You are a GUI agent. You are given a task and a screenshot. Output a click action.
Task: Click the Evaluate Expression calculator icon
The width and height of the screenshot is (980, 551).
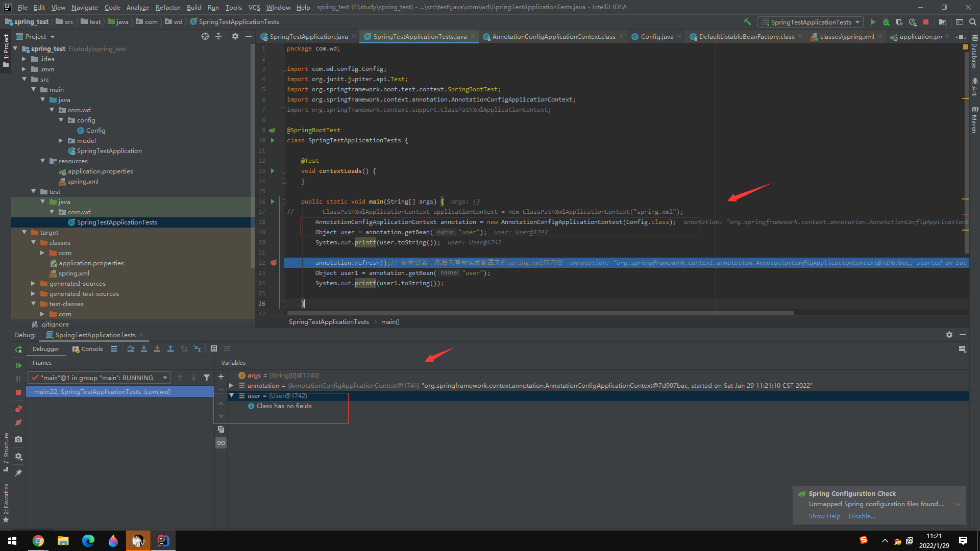point(214,349)
